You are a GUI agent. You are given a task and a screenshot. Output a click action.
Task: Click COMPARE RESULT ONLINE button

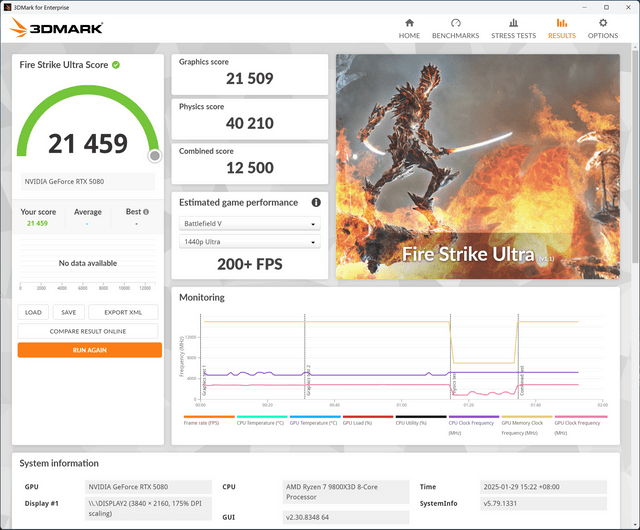(88, 331)
